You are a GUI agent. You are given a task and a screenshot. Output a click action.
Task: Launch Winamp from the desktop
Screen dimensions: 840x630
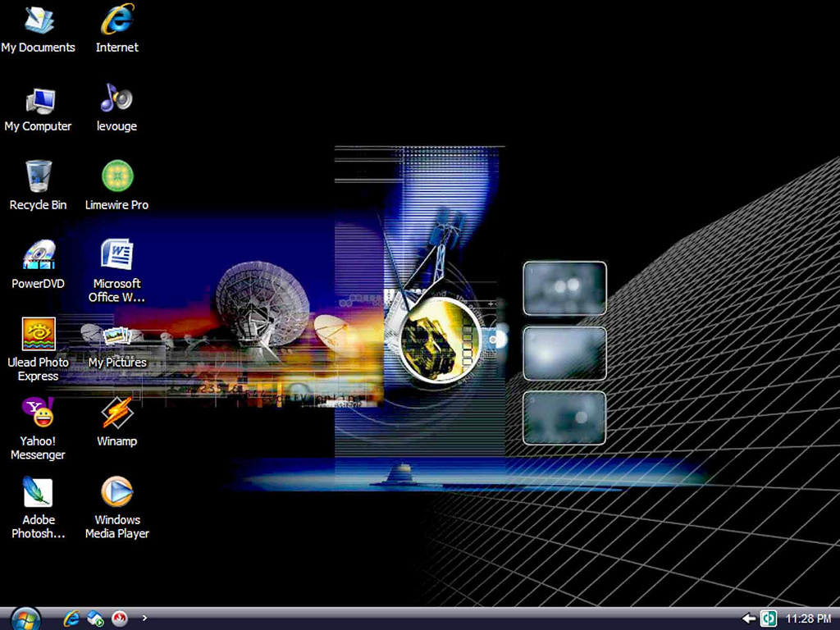coord(116,418)
